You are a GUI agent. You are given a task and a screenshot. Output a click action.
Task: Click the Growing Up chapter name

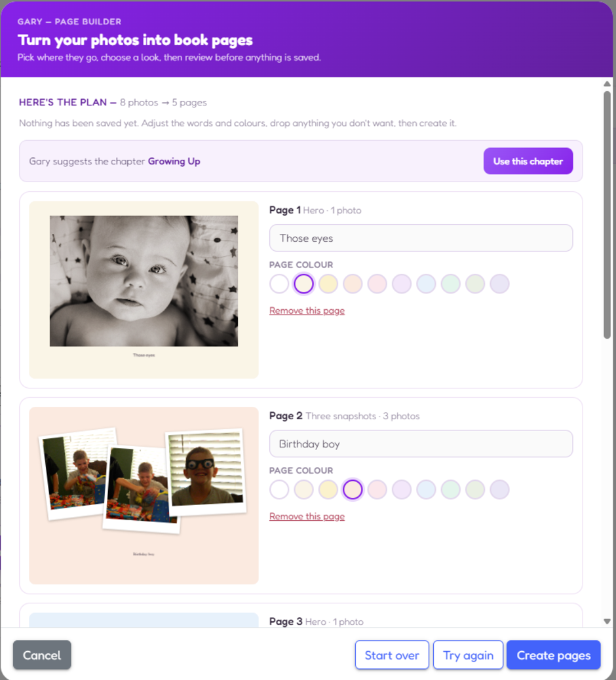(x=174, y=161)
